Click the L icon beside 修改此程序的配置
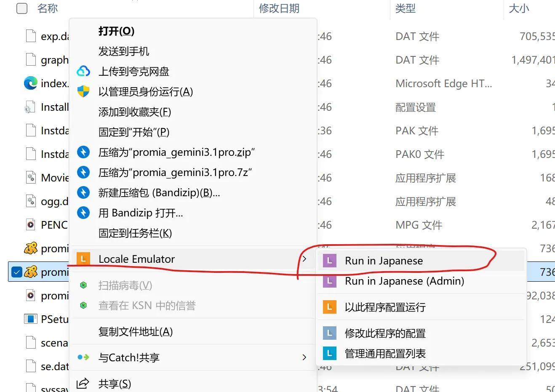 point(329,333)
